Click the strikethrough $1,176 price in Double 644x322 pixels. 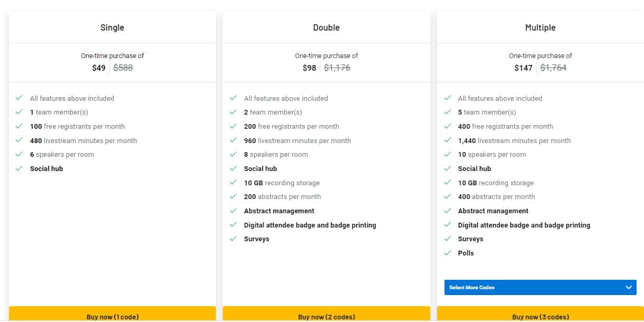(337, 68)
